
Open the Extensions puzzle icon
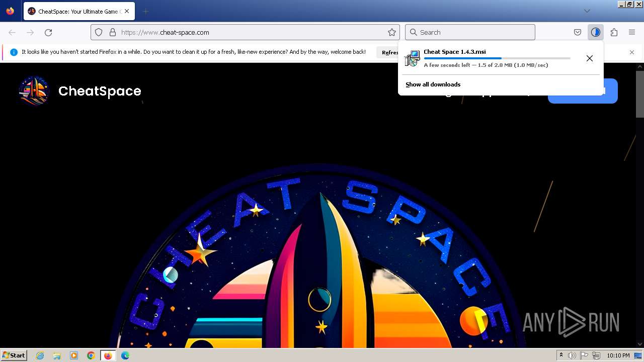[x=614, y=32]
